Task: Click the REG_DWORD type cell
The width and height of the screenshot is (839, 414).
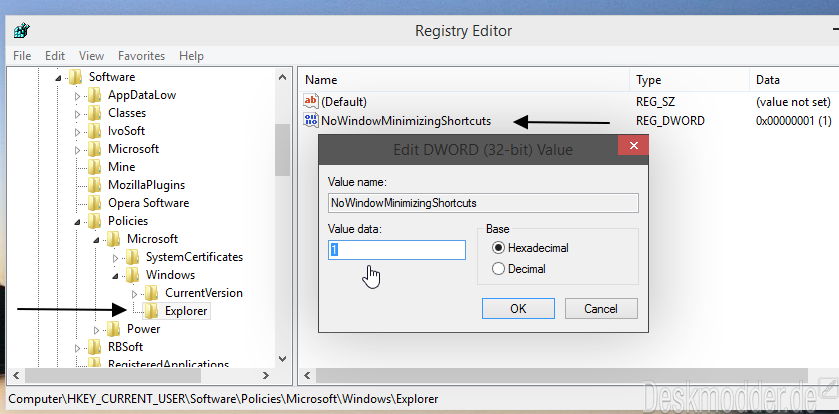Action: [670, 121]
